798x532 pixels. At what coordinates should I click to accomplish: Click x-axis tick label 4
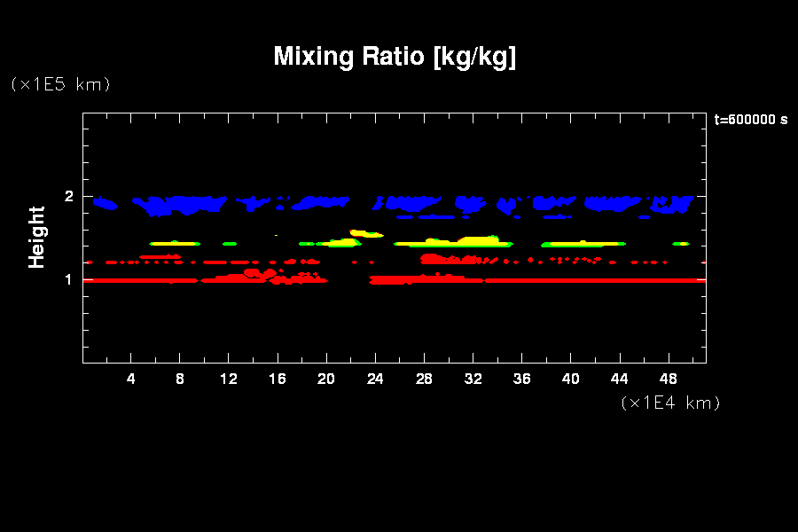tap(131, 379)
